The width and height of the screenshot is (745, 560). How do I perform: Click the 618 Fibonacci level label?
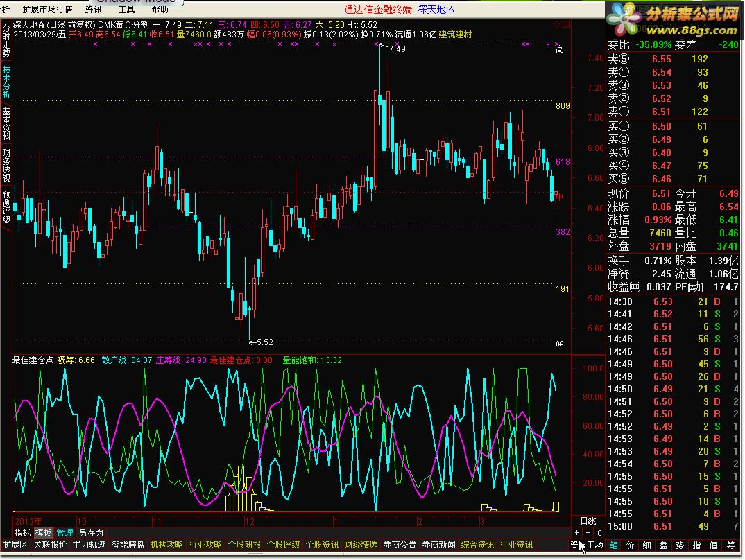coord(563,161)
